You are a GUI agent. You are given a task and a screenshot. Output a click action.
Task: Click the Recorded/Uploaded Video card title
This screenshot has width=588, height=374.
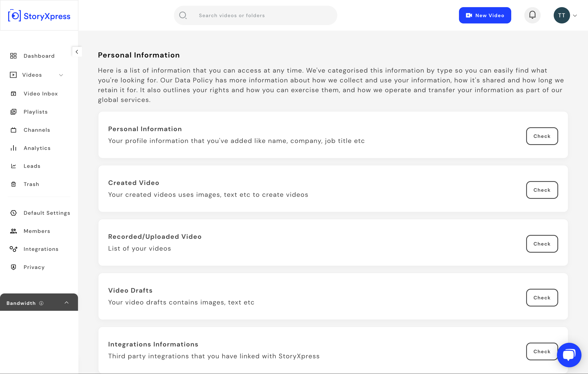[x=155, y=237]
